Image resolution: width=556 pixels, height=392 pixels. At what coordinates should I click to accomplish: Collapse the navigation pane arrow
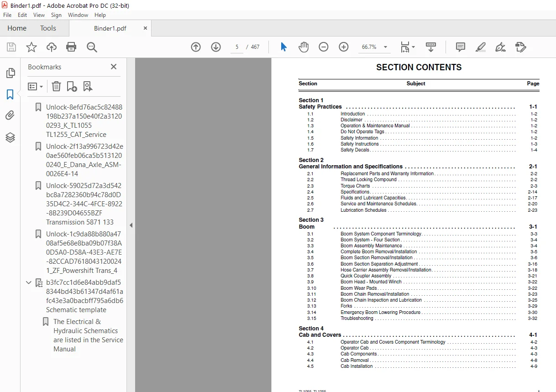131,225
